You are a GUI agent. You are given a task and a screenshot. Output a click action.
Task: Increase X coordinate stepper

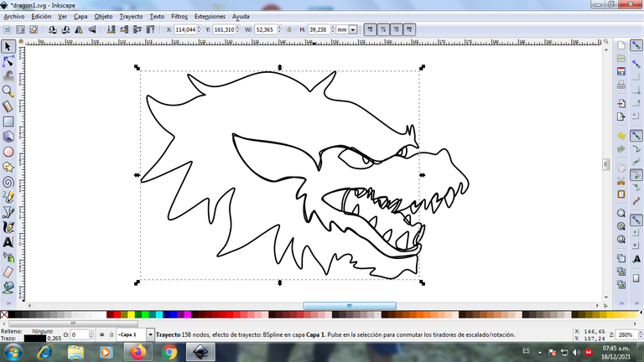click(x=200, y=27)
